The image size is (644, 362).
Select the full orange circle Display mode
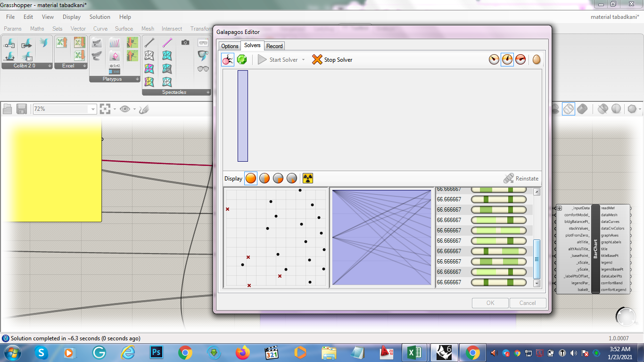[x=251, y=178]
